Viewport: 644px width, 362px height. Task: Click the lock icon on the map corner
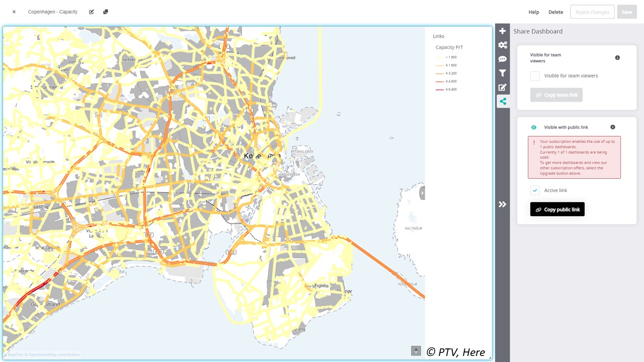point(416,350)
